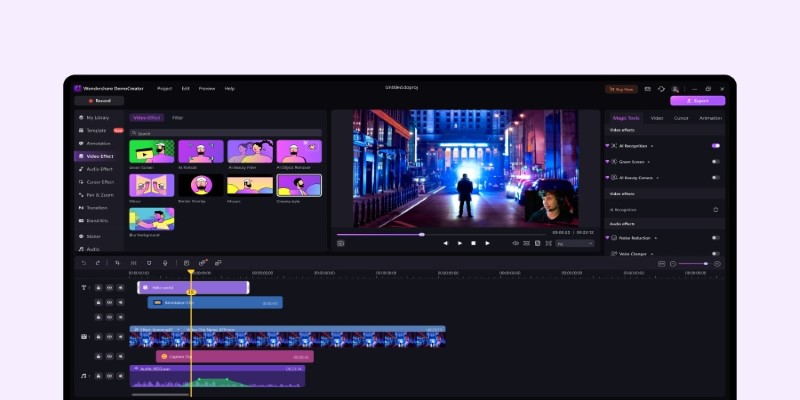This screenshot has height=400, width=800.
Task: Click the timeline zoom slider
Action: [x=692, y=264]
